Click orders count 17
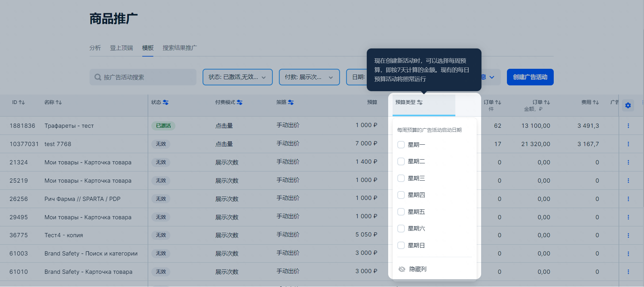The height and width of the screenshot is (287, 644). [498, 144]
